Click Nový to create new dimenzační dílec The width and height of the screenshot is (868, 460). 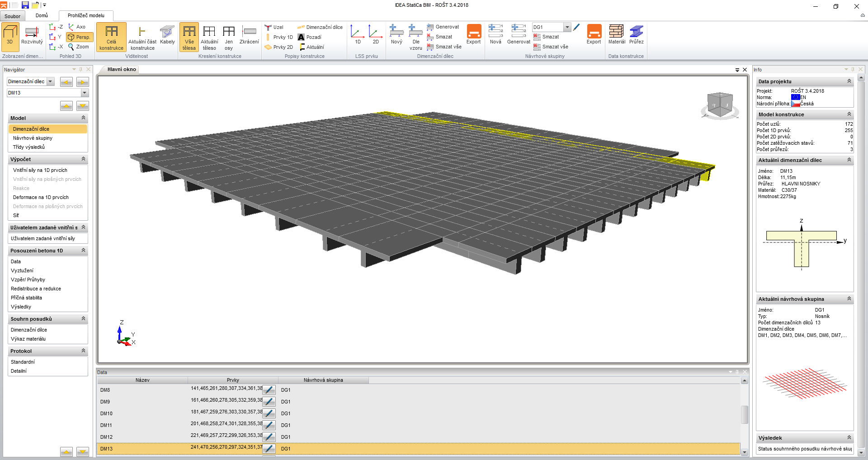click(x=396, y=34)
